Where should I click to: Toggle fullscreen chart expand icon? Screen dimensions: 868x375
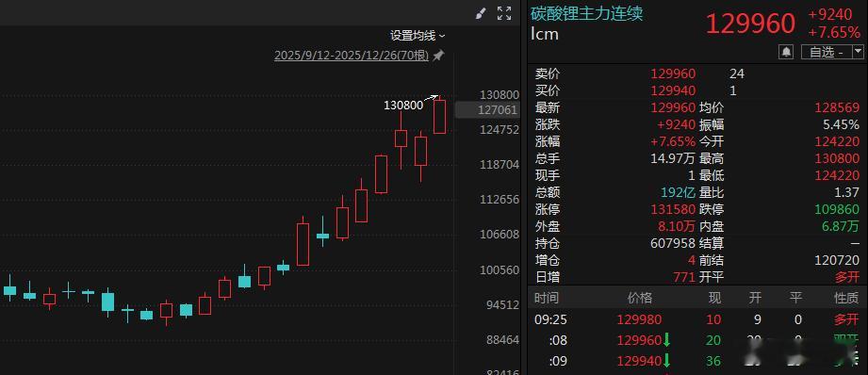504,14
